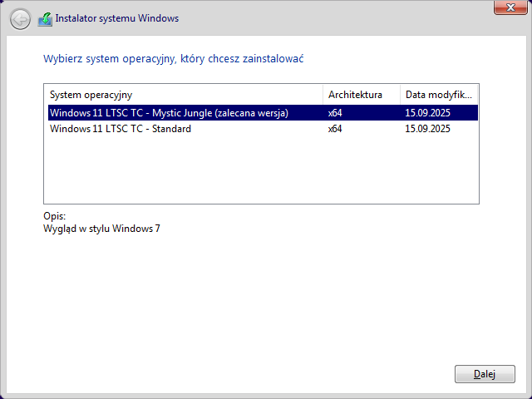Viewport: 532px width, 399px height.
Task: Click x64 architecture cell of Standard row
Action: tap(335, 129)
